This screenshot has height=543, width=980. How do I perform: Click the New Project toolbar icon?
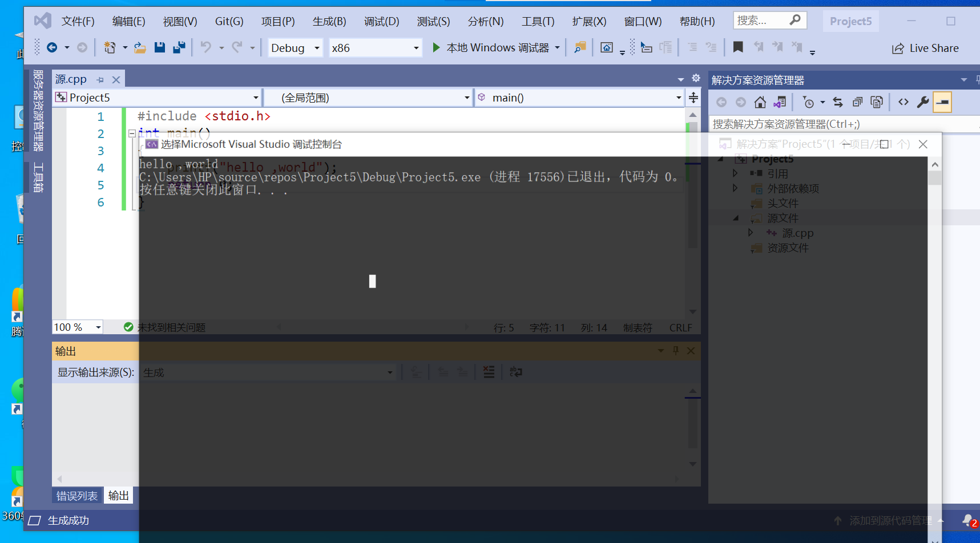tap(110, 48)
